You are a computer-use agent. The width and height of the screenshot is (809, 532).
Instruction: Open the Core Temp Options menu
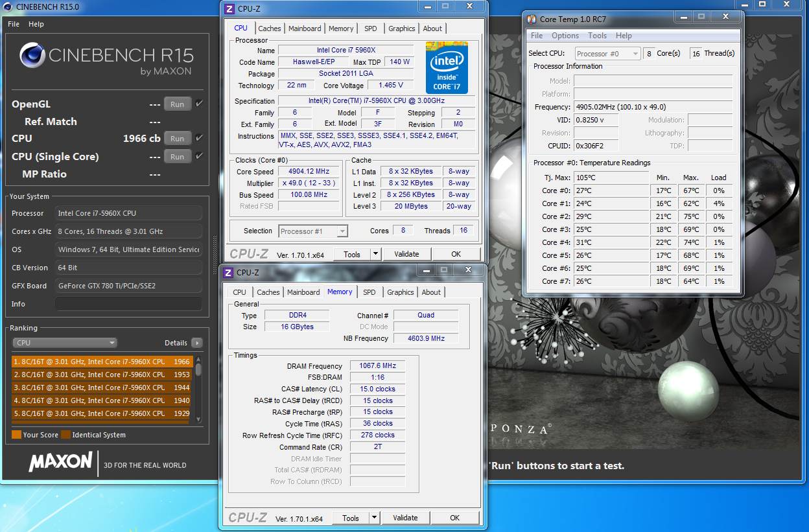tap(565, 36)
